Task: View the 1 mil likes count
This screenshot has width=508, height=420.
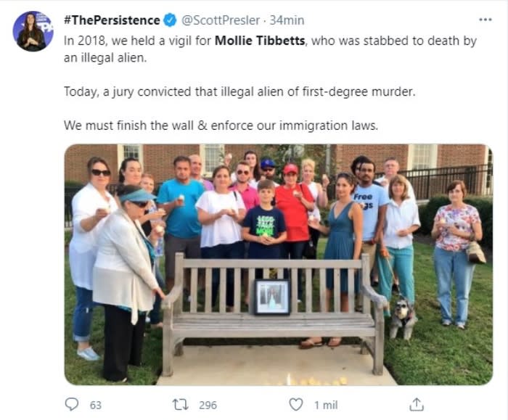Action: (326, 405)
